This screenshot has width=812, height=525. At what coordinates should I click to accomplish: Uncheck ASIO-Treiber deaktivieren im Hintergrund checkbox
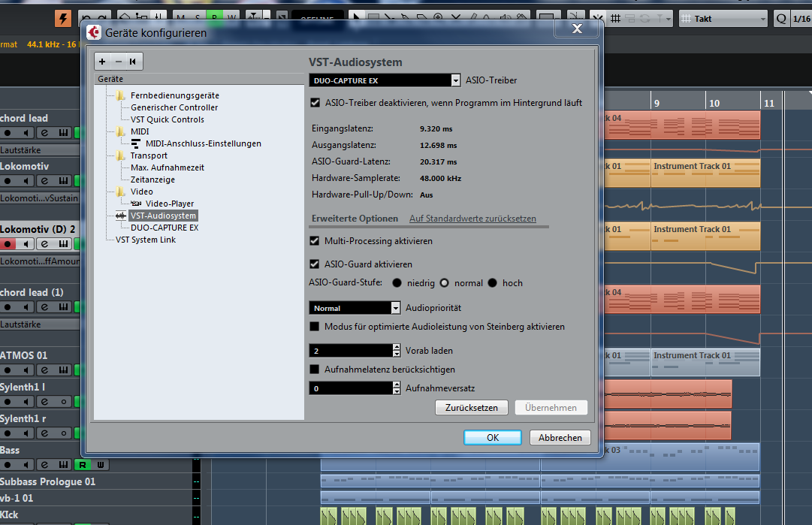tap(315, 102)
